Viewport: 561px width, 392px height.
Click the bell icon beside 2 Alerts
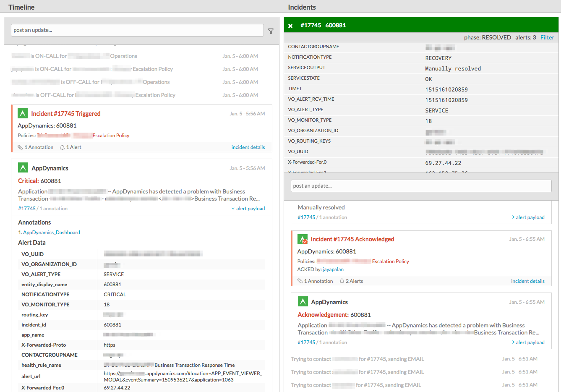click(342, 281)
